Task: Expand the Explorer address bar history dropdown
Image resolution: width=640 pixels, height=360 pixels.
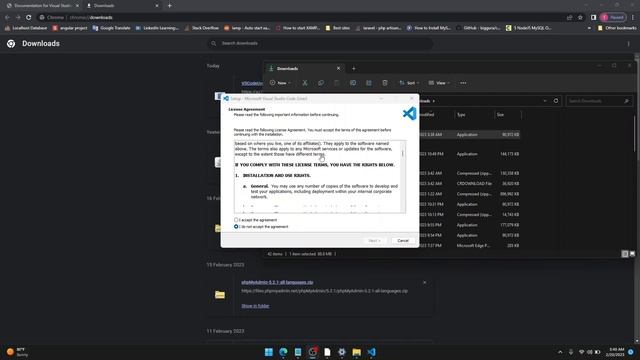Action: tap(544, 101)
